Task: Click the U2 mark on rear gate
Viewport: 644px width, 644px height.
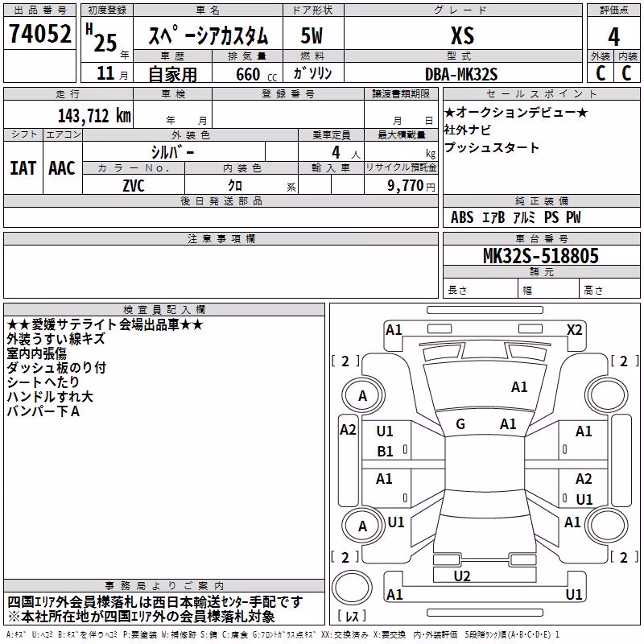Action: tap(462, 576)
